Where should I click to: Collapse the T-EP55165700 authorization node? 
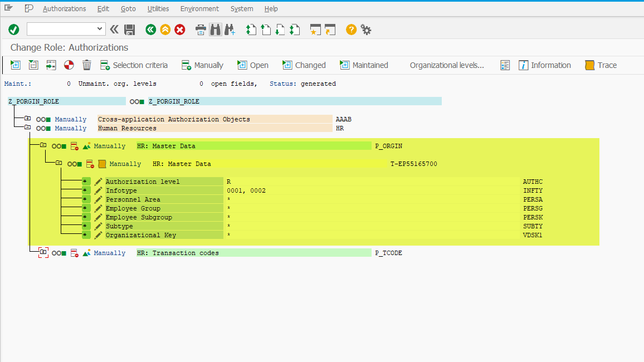[x=58, y=163]
